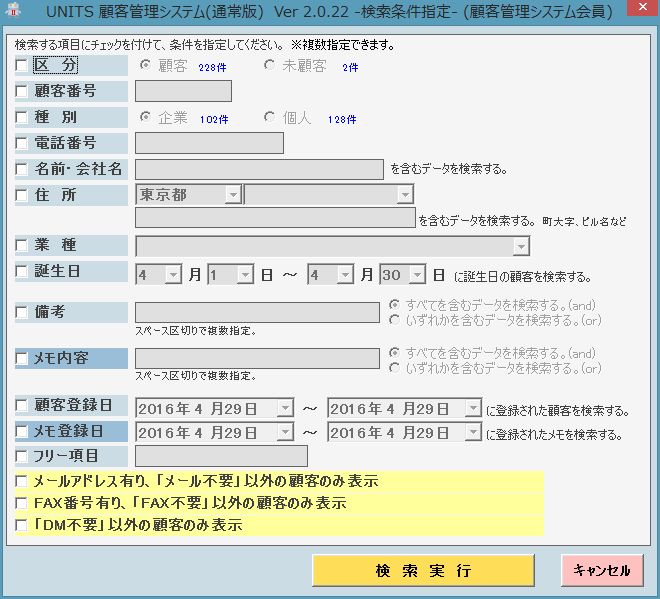Image resolution: width=660 pixels, height=599 pixels.
Task: Select the 顧客 radio button
Action: coord(145,65)
